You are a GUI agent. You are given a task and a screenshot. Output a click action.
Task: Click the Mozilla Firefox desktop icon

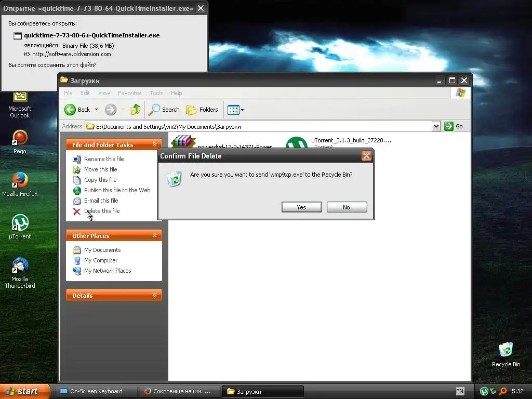pos(20,180)
